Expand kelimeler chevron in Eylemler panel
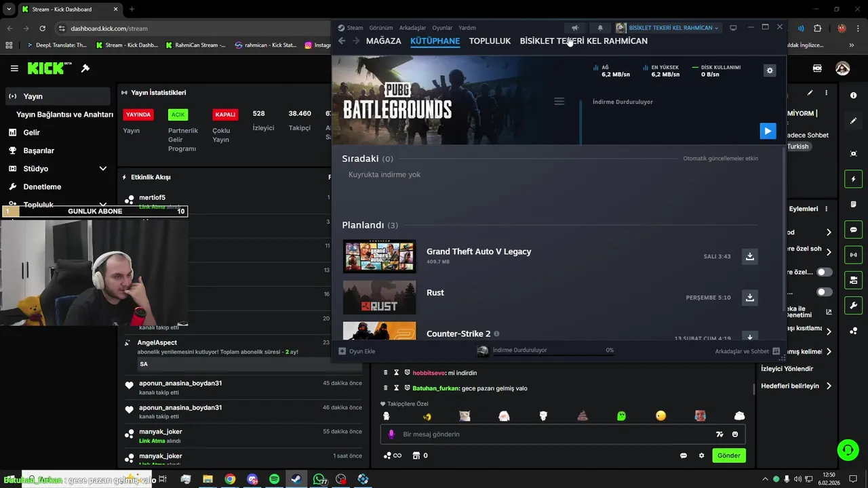 tap(829, 352)
